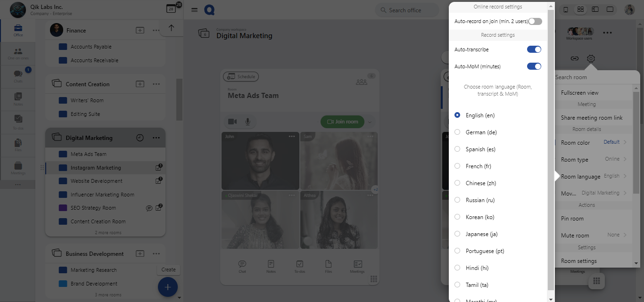
Task: Open the Chats sidebar icon
Action: 18,75
